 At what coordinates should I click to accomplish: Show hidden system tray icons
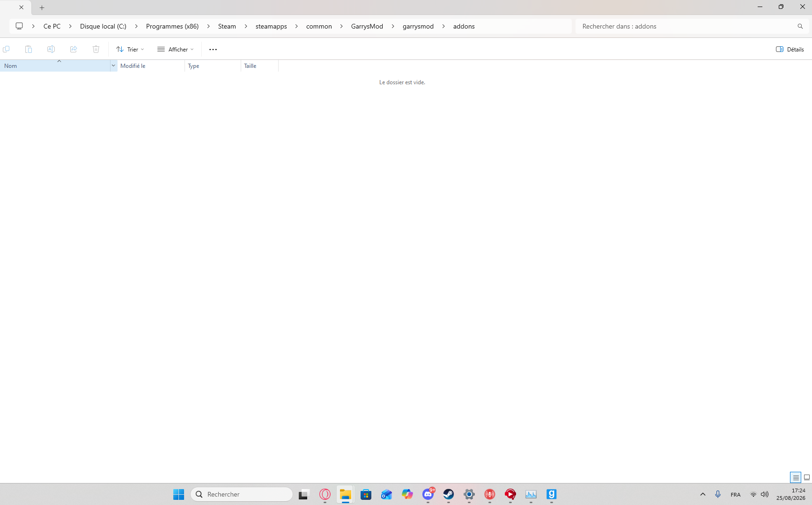(x=703, y=494)
